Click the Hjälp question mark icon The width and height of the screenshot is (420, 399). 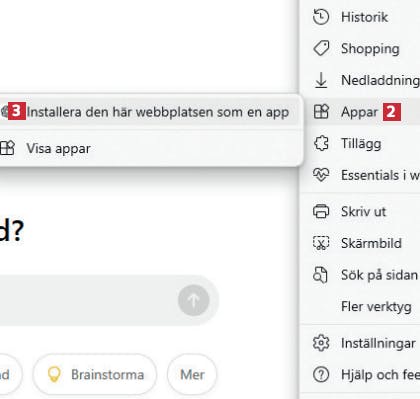point(321,375)
